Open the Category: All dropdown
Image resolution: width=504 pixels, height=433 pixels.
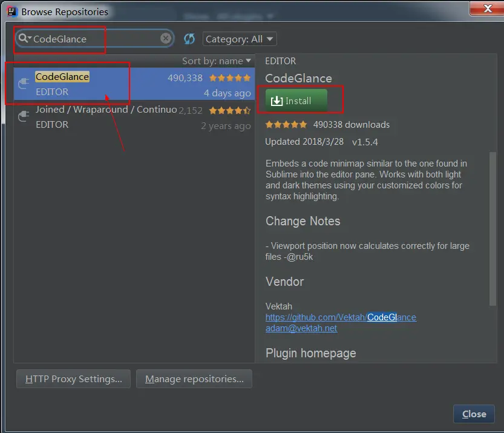click(x=240, y=39)
